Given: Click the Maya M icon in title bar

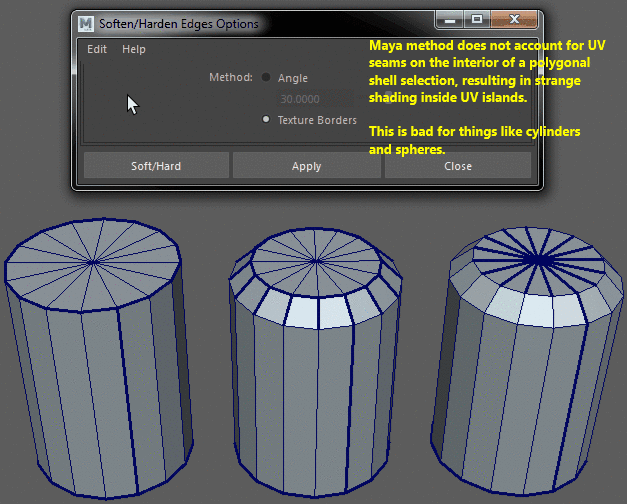Looking at the screenshot, I should [x=86, y=24].
